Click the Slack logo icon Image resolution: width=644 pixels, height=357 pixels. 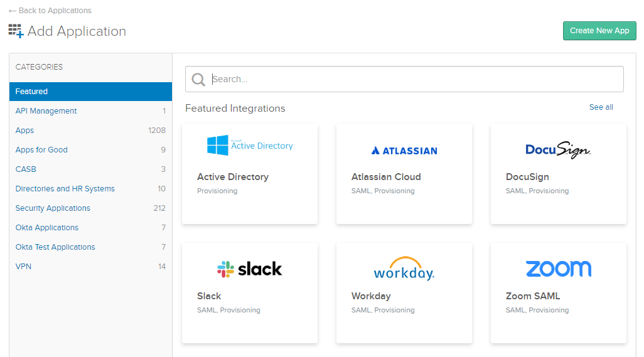(x=225, y=269)
